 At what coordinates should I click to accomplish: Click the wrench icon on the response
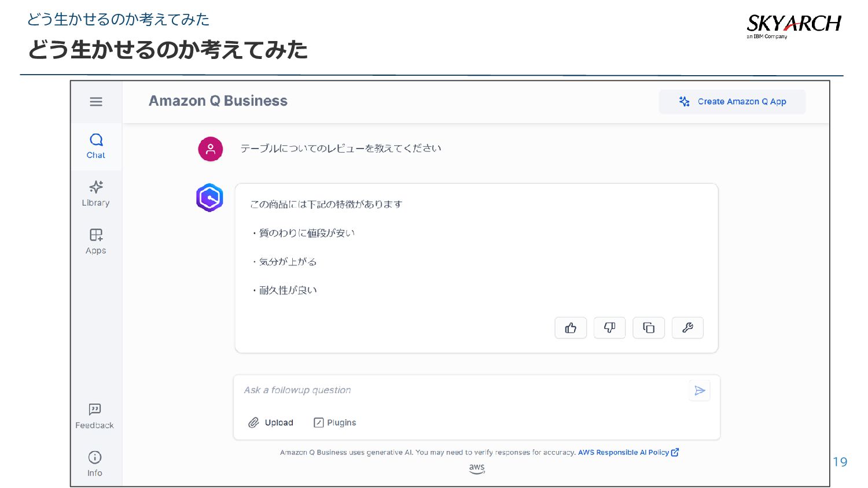[687, 328]
